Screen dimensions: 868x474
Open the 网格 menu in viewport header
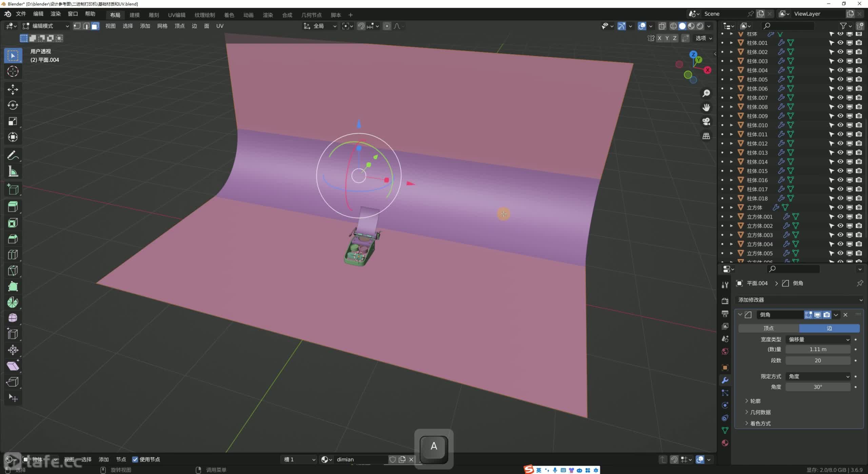click(x=162, y=26)
